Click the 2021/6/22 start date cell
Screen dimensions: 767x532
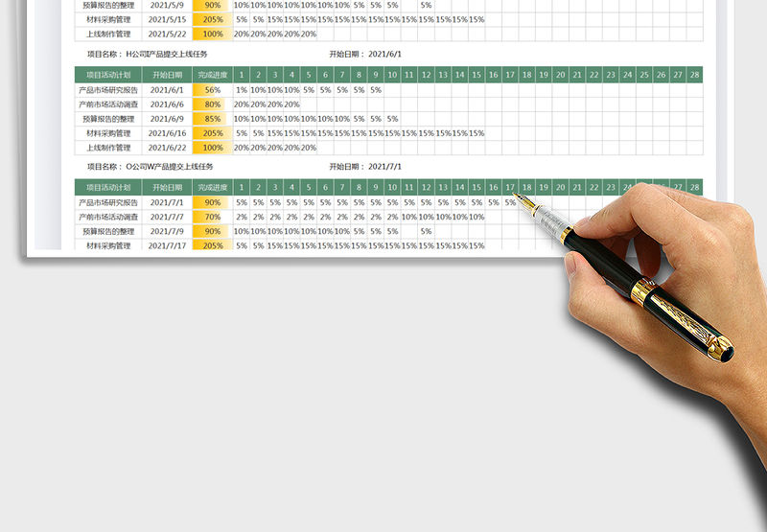pos(167,148)
